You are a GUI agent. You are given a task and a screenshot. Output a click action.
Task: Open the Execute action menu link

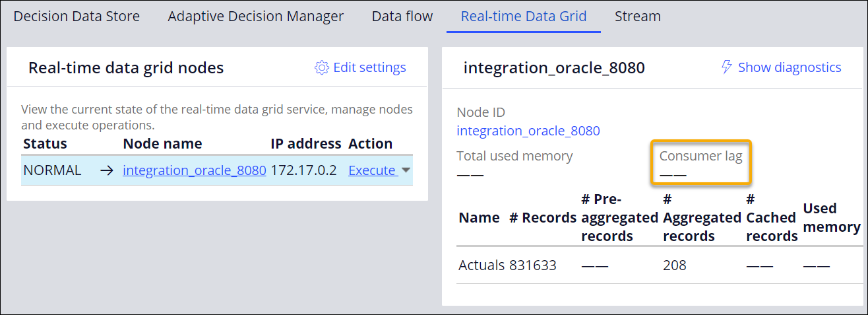click(371, 170)
